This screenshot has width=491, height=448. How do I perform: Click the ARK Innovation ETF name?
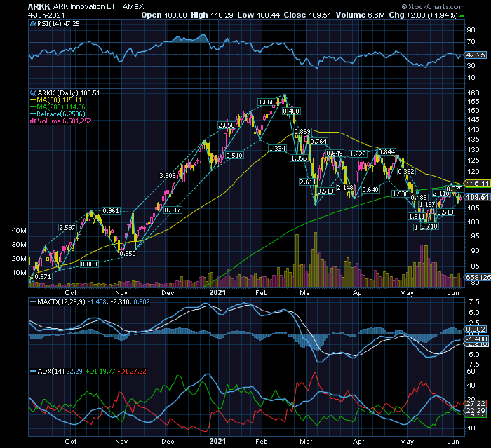(86, 6)
